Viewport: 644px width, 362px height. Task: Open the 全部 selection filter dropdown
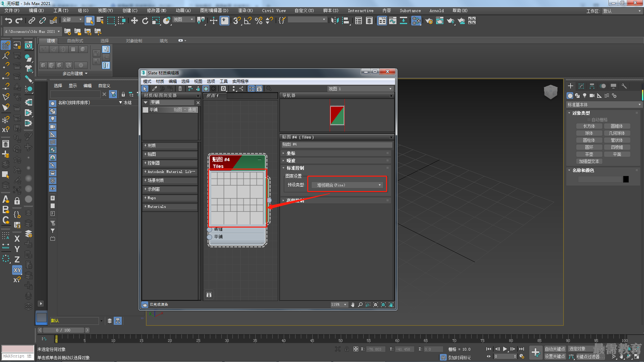72,20
